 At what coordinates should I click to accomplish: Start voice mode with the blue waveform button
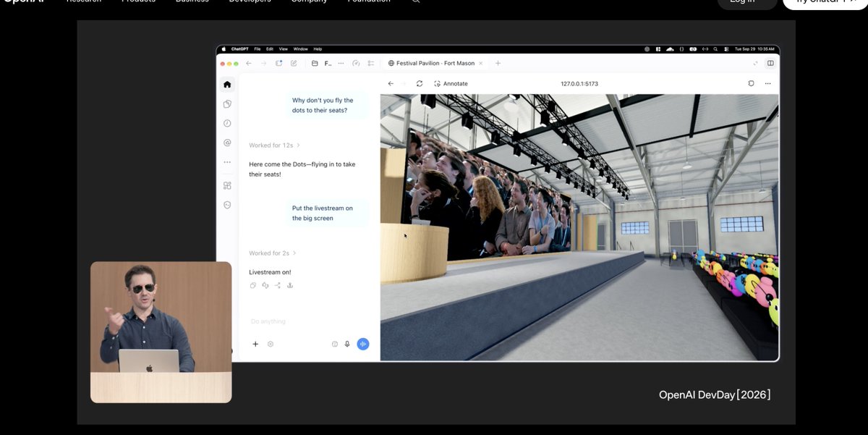(x=363, y=345)
